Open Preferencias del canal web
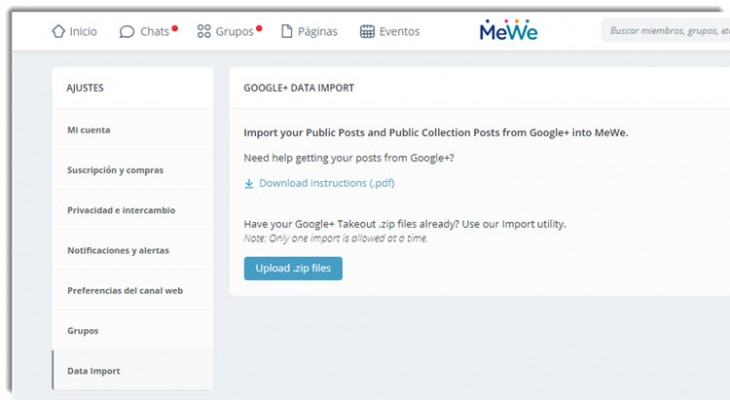Screen dimensions: 730x400 (133, 291)
